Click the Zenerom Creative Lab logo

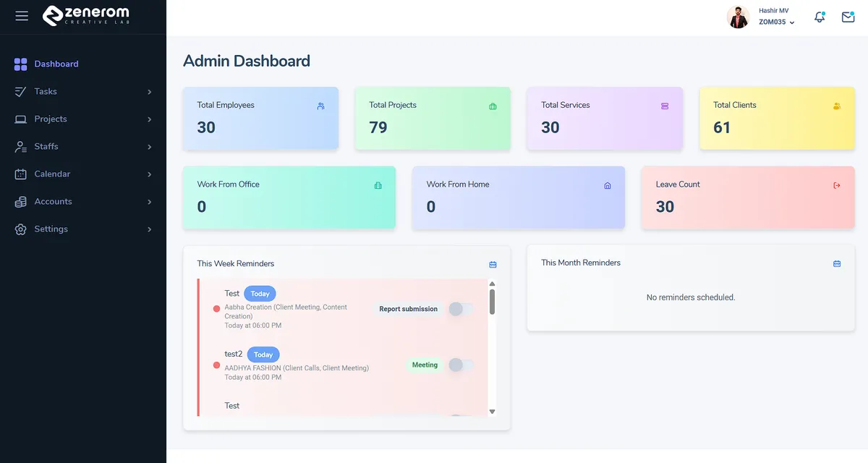[x=85, y=15]
